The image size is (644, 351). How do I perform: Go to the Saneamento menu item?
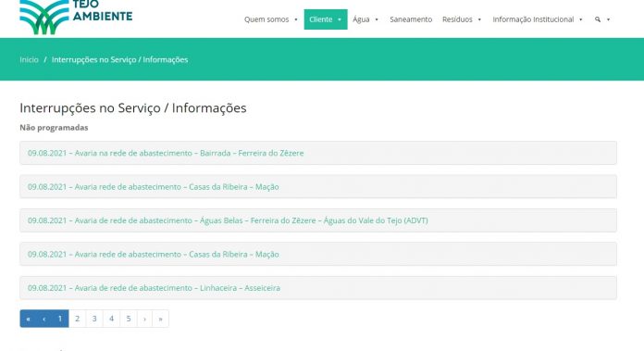tap(411, 19)
